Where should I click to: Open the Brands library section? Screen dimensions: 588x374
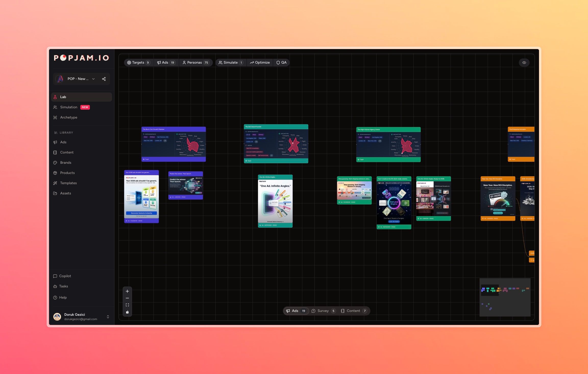tap(65, 162)
